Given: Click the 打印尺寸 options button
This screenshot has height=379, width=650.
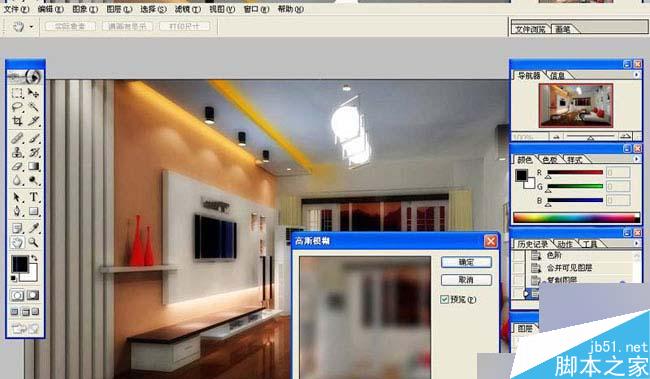Looking at the screenshot, I should tap(184, 26).
